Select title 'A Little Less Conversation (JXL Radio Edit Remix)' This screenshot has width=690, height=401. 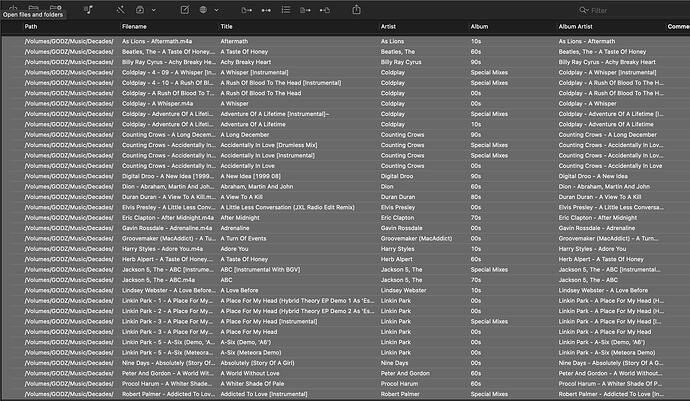[287, 207]
